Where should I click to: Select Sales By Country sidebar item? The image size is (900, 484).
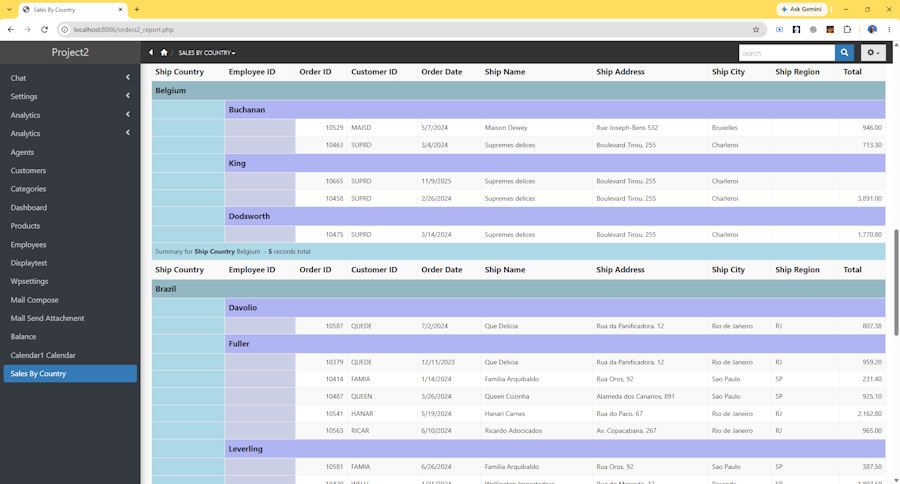(70, 373)
